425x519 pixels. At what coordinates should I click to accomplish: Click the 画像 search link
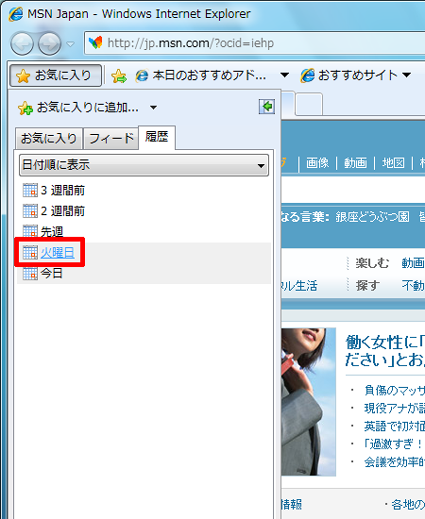point(317,163)
